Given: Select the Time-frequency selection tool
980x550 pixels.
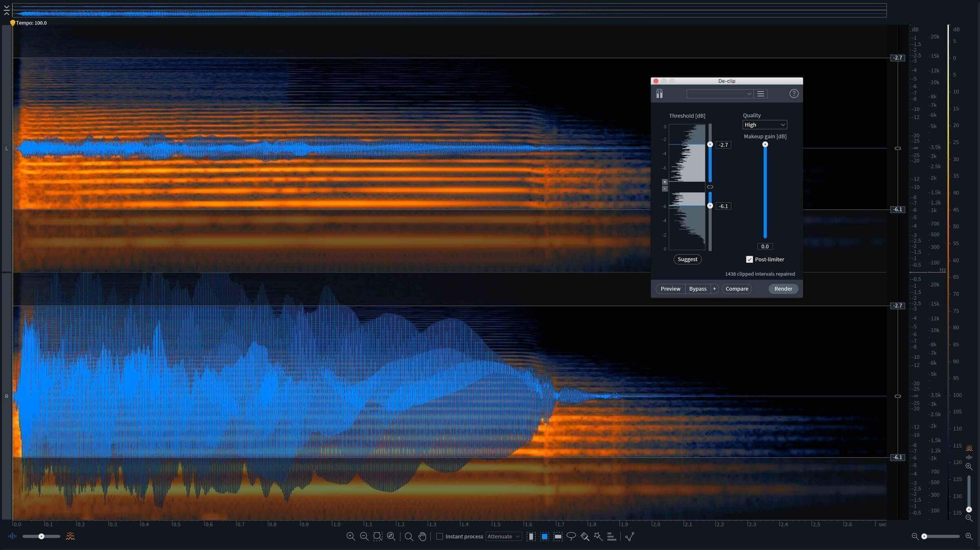Looking at the screenshot, I should pos(544,537).
